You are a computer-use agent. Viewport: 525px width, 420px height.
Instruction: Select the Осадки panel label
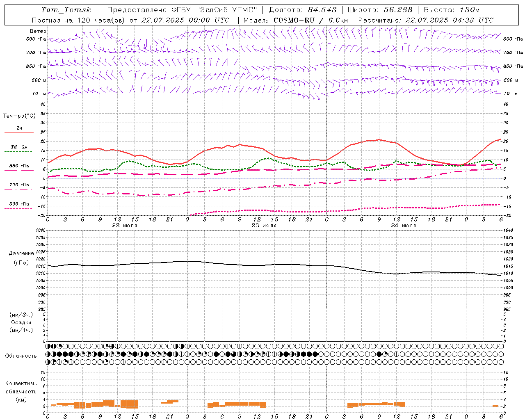(21, 322)
